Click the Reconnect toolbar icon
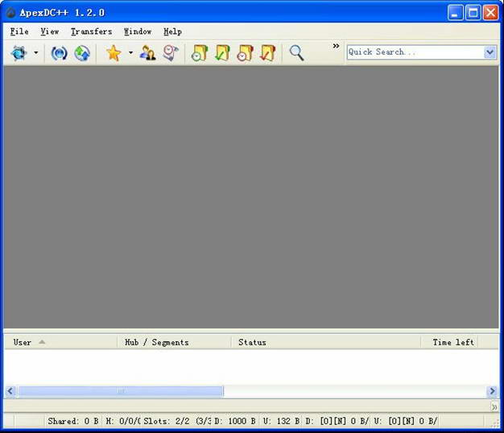The image size is (504, 433). click(59, 53)
